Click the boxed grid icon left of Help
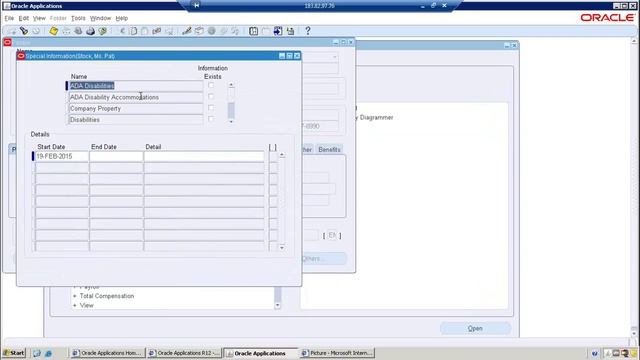Screen dimensions: 640x360 pyautogui.click(x=253, y=31)
